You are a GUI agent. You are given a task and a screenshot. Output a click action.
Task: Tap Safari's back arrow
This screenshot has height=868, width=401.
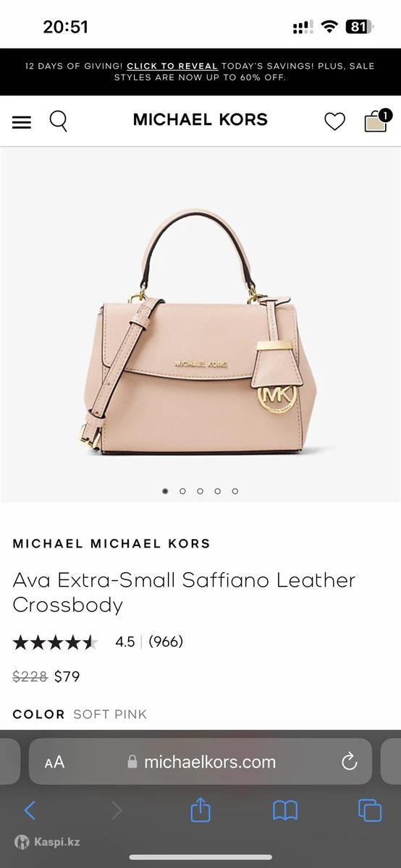(x=30, y=810)
